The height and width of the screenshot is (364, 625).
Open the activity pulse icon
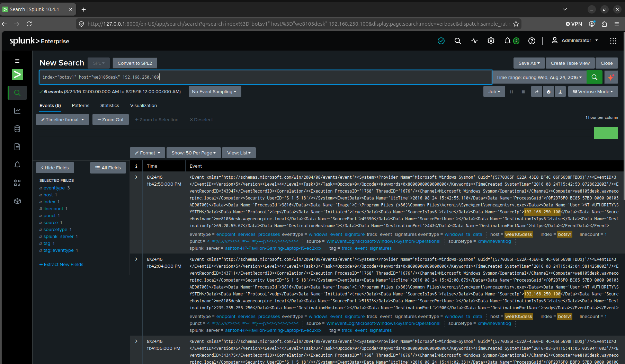point(474,41)
